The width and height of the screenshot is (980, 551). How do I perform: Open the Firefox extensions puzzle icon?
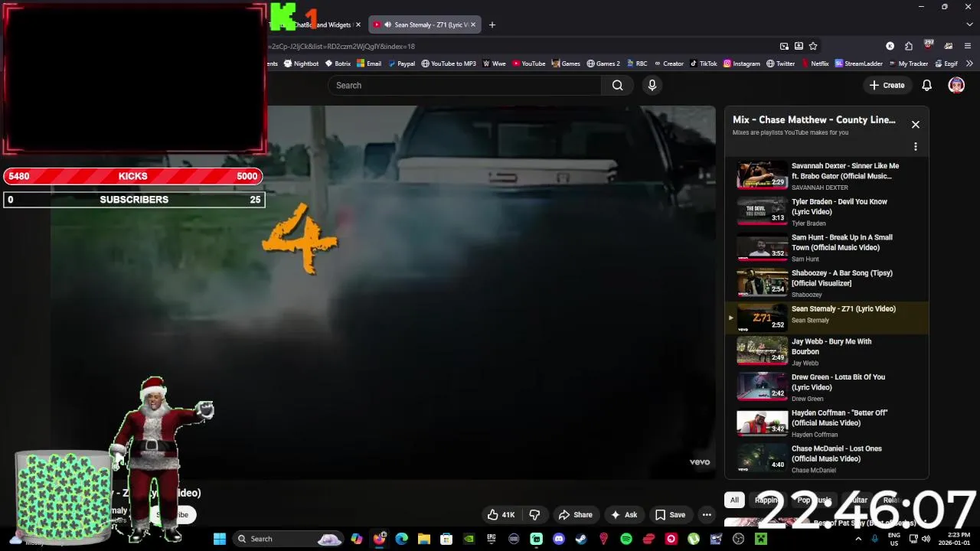pos(908,46)
